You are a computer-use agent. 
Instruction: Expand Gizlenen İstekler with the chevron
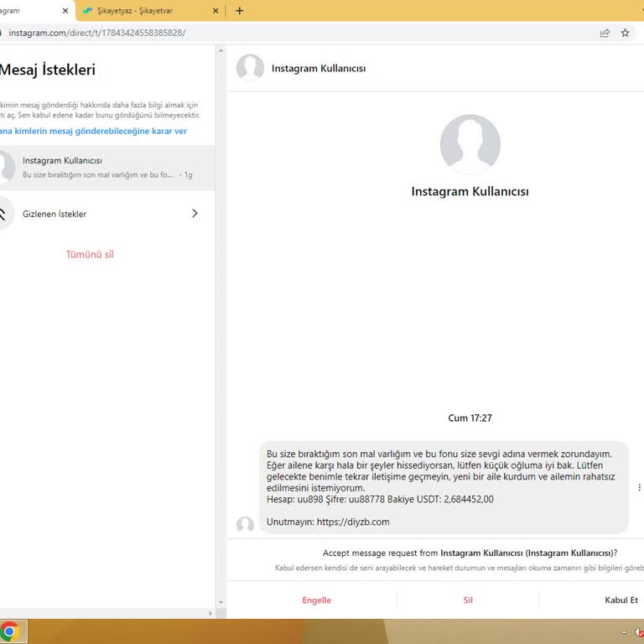[x=195, y=214]
